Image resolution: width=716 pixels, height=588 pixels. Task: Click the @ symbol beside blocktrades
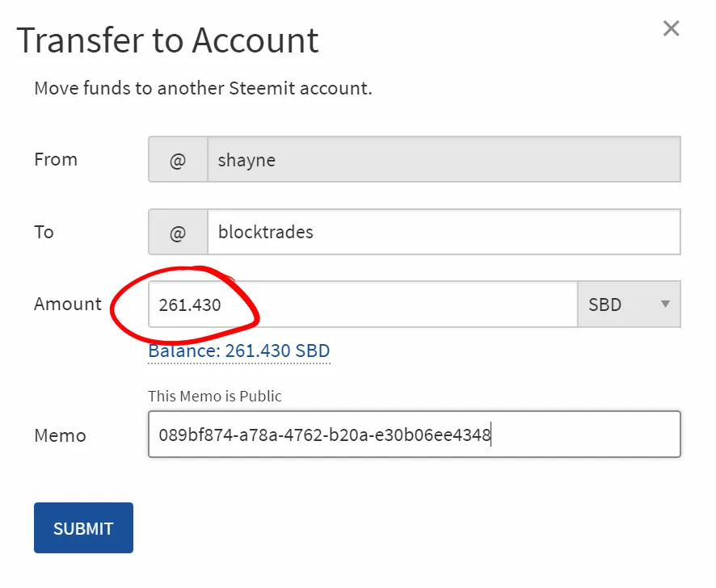click(x=178, y=233)
